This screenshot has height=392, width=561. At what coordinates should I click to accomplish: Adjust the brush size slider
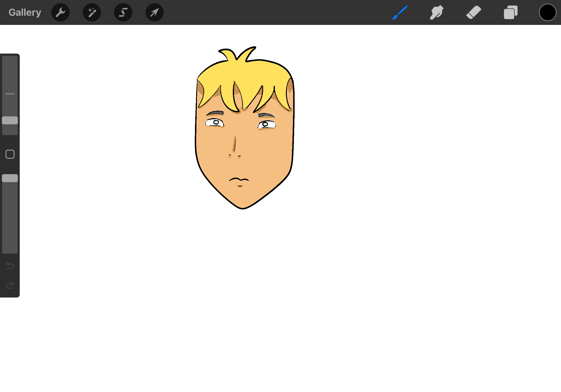[10, 121]
